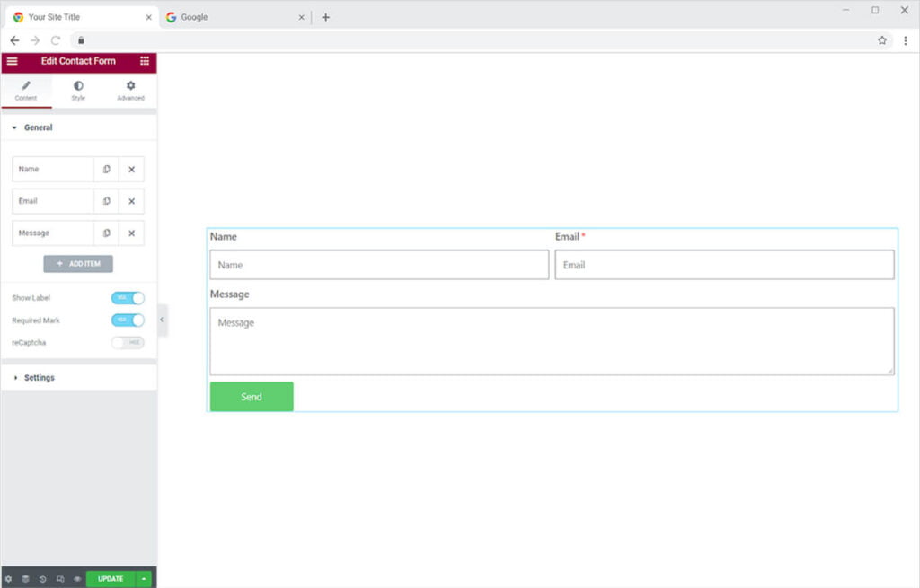This screenshot has height=588, width=920.
Task: Open the Navigator layers icon
Action: [x=26, y=579]
